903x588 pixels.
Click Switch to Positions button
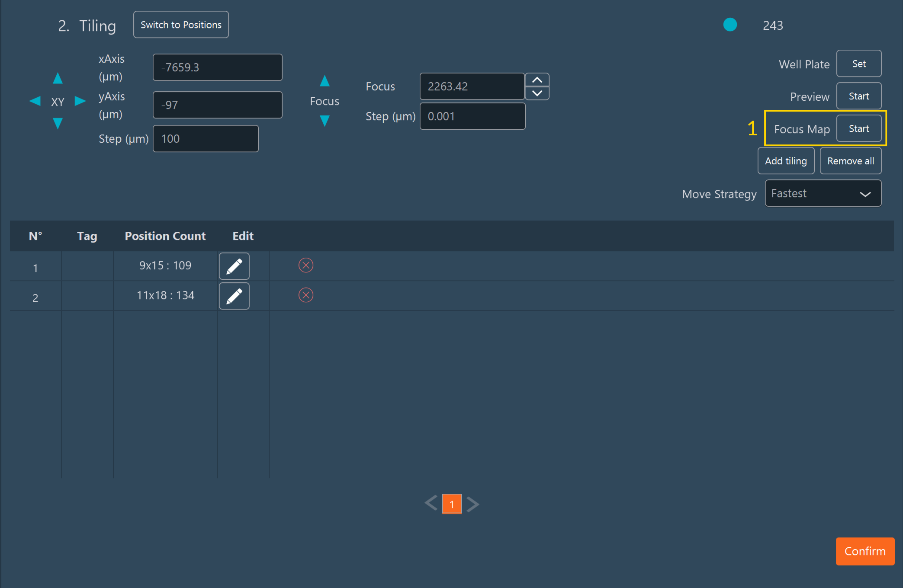[x=181, y=25]
